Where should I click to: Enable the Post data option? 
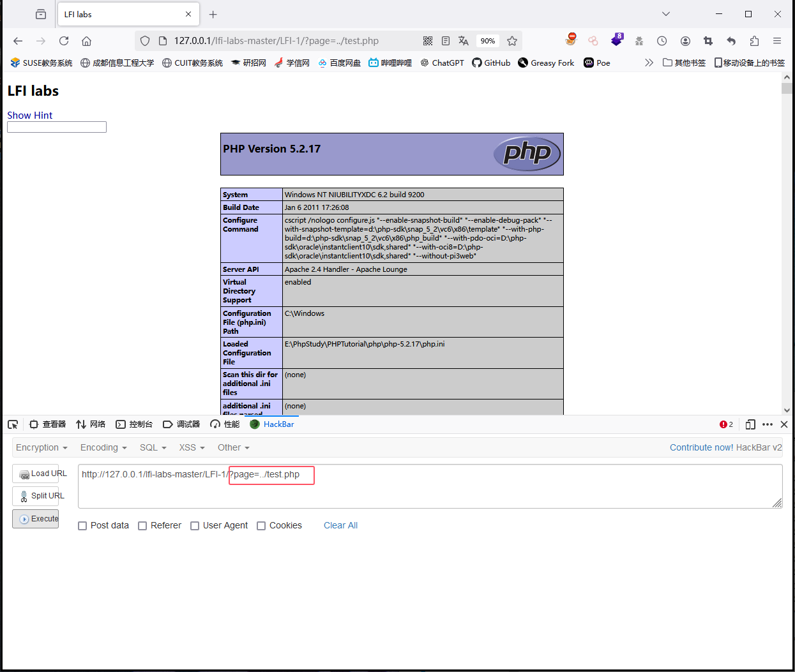[82, 525]
